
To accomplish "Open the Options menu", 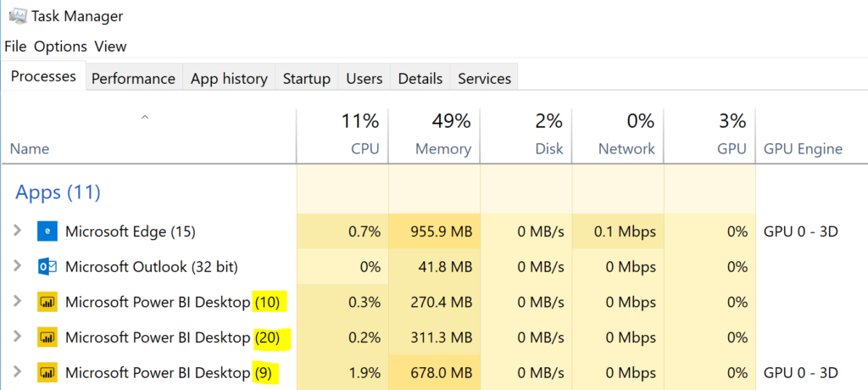I will (60, 47).
